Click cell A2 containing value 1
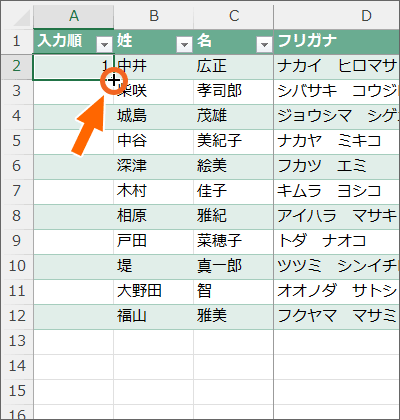The width and height of the screenshot is (400, 420). click(x=73, y=67)
